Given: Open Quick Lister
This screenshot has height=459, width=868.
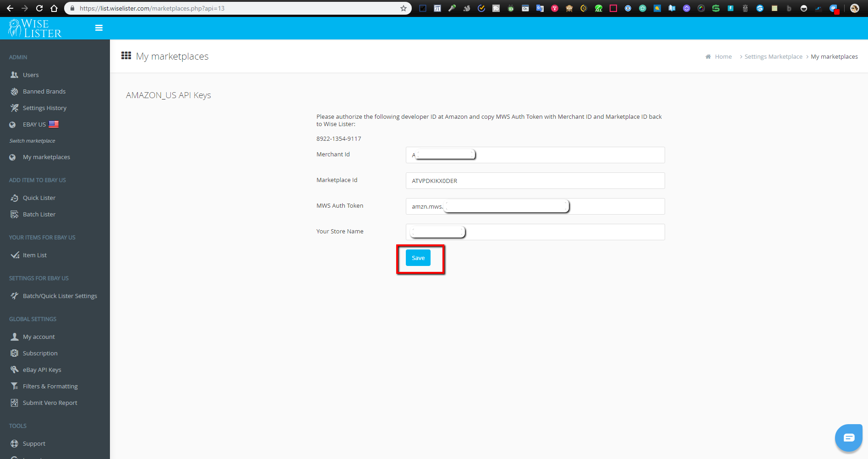Looking at the screenshot, I should (39, 198).
